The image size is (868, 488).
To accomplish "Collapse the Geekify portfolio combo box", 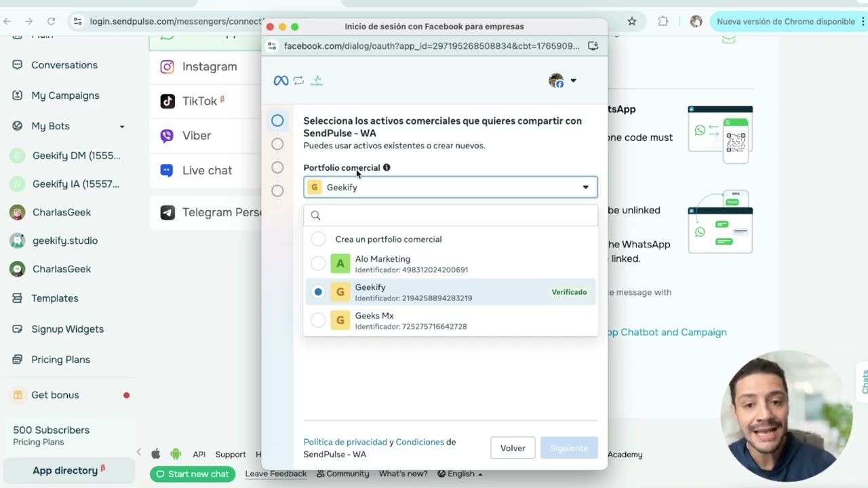I will click(450, 187).
